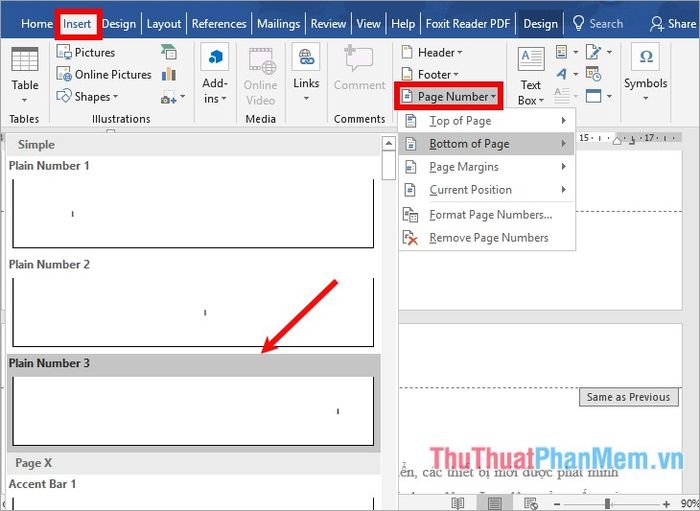Select Plain Number 2 preview
Image resolution: width=700 pixels, height=511 pixels.
click(x=193, y=312)
